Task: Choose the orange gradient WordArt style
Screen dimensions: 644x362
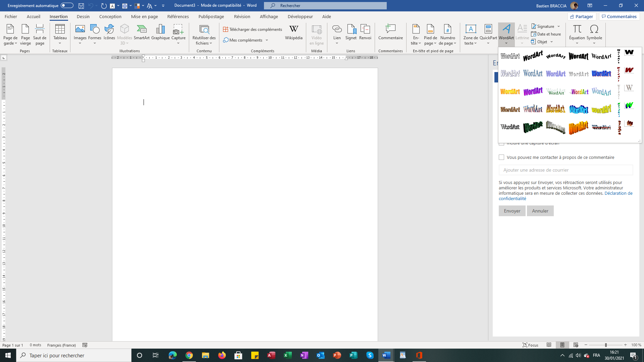Action: [510, 92]
